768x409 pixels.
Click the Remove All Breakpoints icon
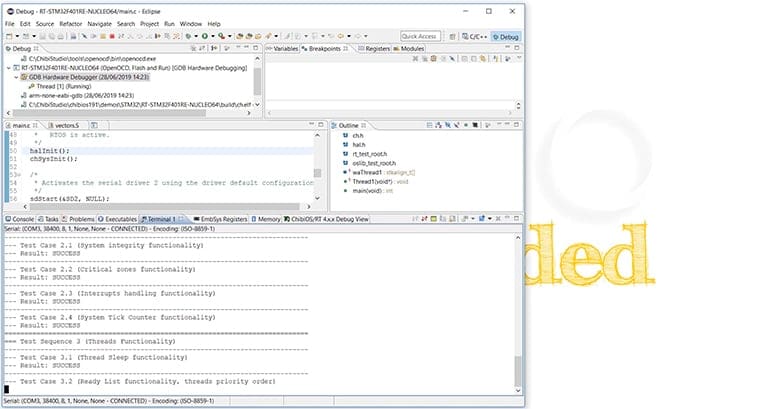425,59
